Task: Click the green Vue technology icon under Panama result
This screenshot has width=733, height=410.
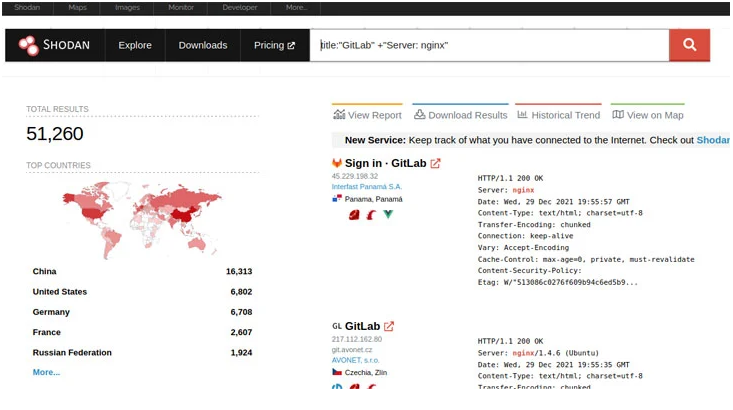Action: pos(388,215)
